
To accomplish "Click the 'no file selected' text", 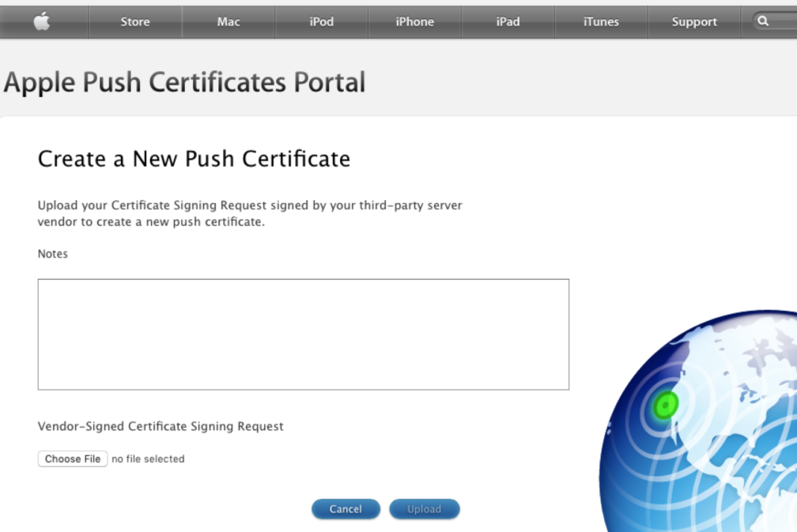I will point(148,458).
